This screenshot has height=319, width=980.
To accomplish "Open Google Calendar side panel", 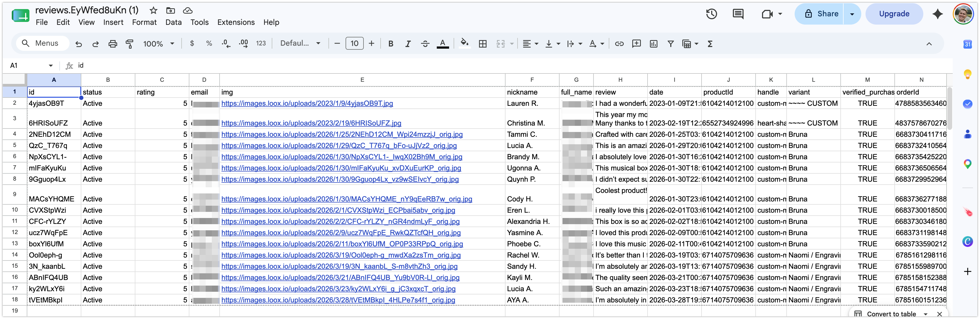I will click(x=967, y=44).
